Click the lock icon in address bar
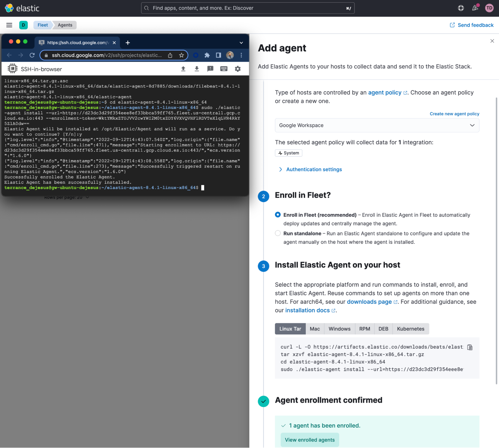Image resolution: width=499 pixels, height=448 pixels. [x=46, y=55]
